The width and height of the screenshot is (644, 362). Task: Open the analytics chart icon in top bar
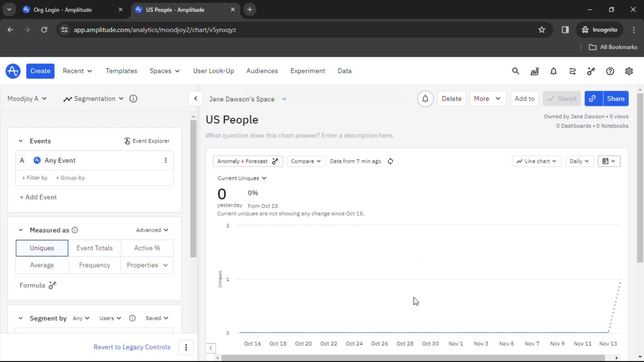(534, 71)
